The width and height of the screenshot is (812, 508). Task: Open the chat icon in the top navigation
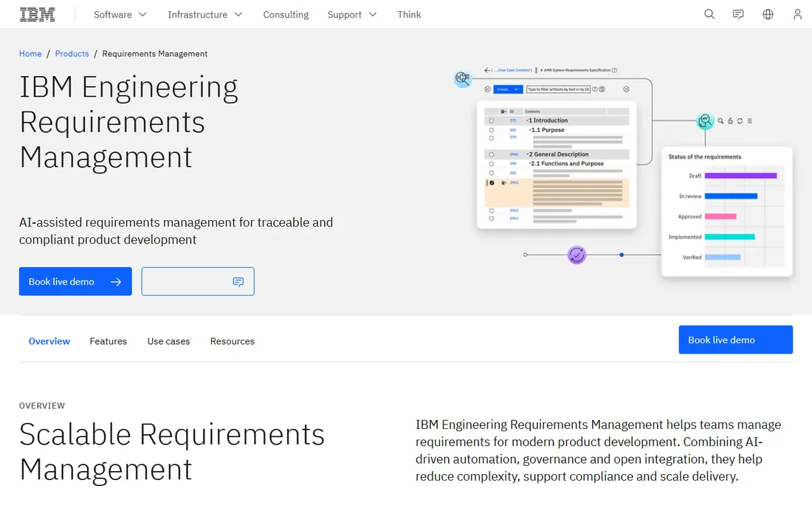(x=738, y=15)
